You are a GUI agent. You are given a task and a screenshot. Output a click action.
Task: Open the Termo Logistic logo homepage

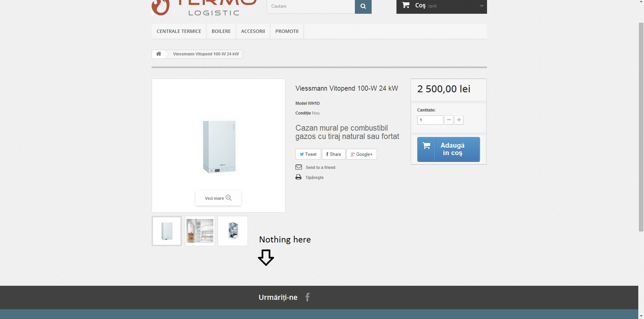pyautogui.click(x=204, y=8)
